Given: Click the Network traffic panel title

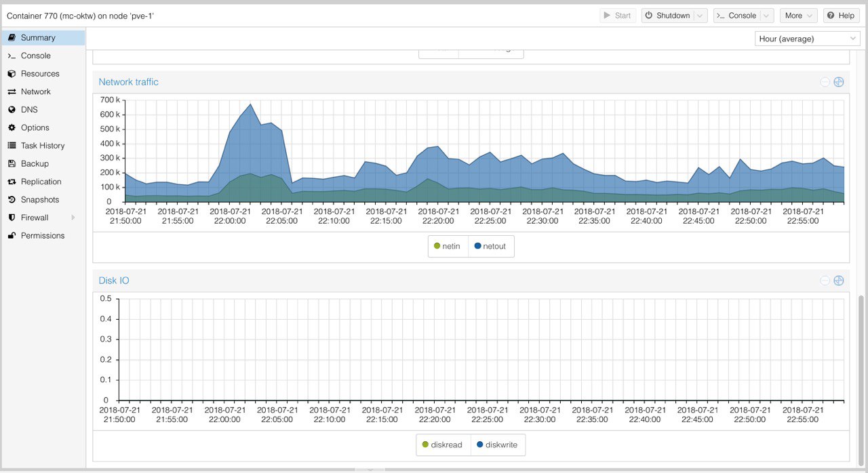Looking at the screenshot, I should coord(128,82).
